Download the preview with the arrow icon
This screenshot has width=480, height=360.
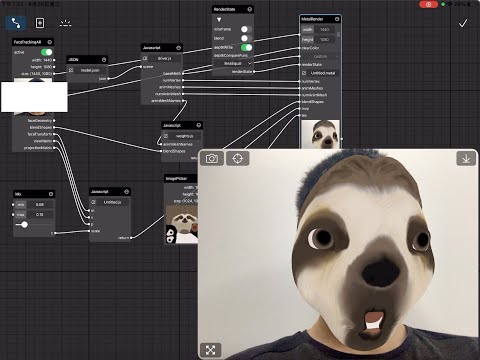click(466, 159)
